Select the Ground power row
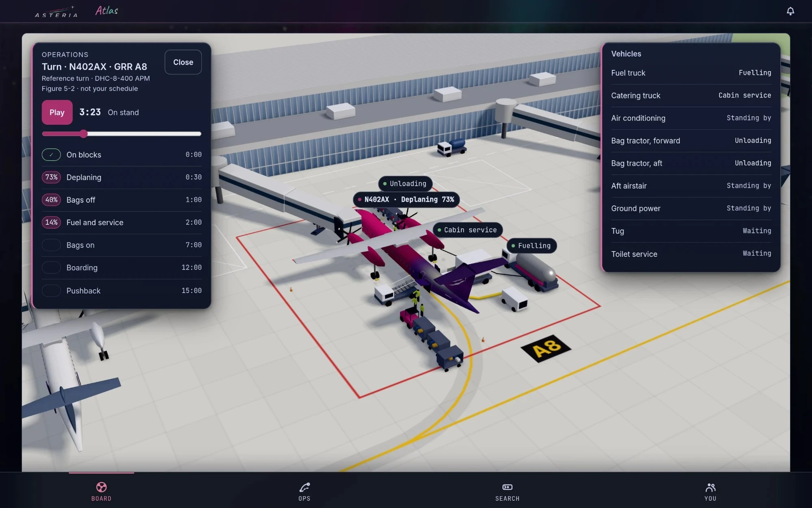812x508 pixels. [x=691, y=208]
